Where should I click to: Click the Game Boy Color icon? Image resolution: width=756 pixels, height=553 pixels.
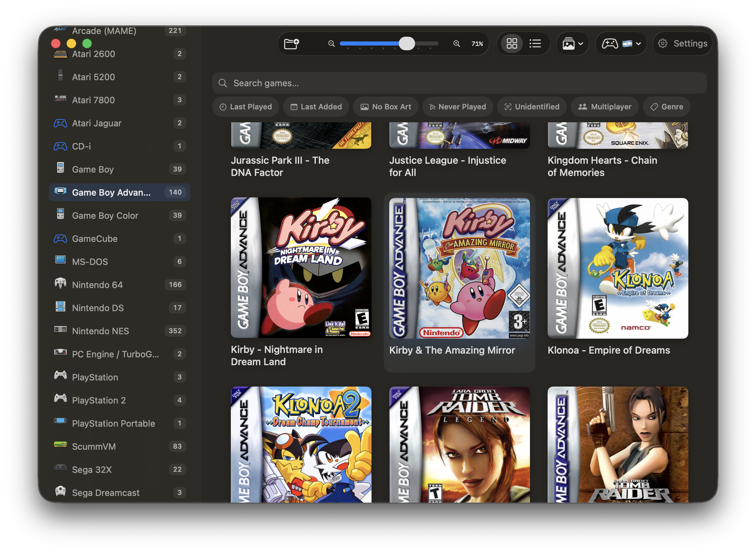point(61,214)
